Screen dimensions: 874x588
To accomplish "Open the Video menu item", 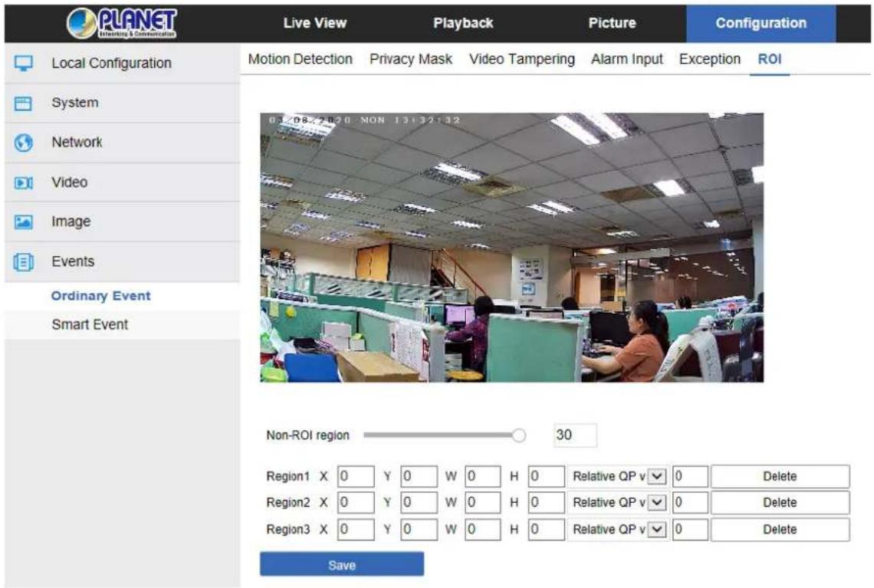I will pyautogui.click(x=123, y=182).
